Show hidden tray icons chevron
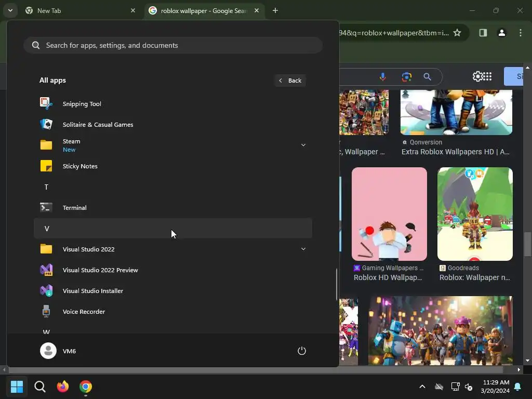 coord(422,387)
